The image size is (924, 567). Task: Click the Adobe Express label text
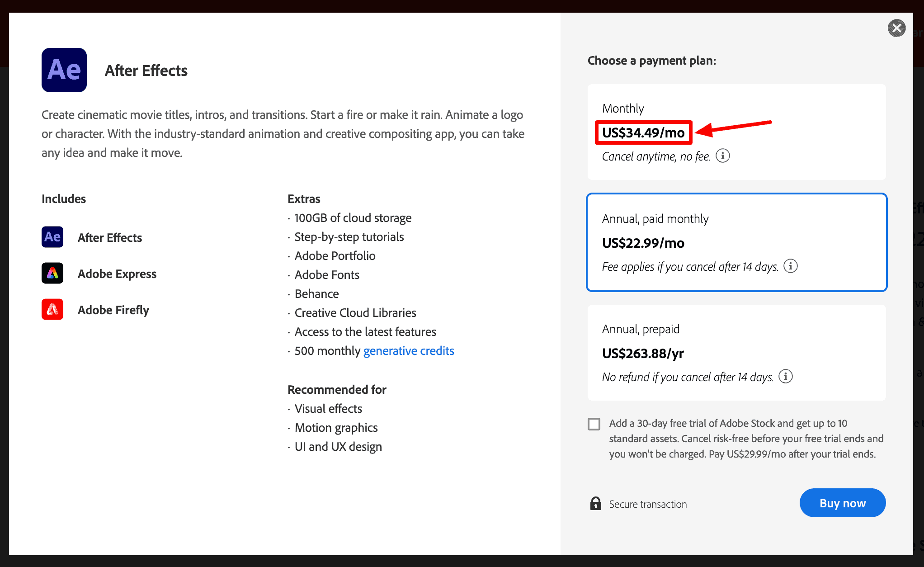[117, 274]
